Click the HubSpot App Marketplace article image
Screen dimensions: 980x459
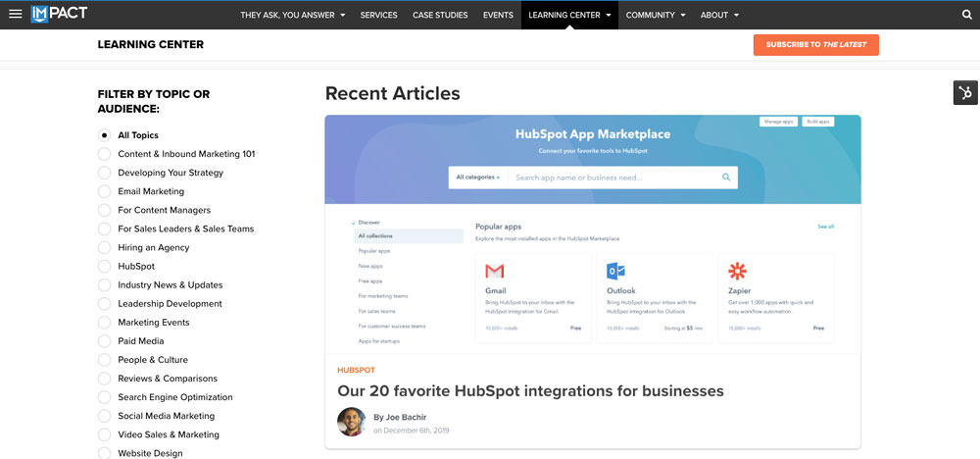click(x=592, y=235)
